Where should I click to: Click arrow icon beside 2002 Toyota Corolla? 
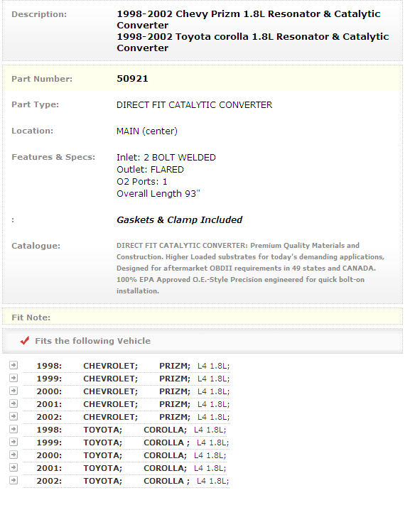[x=13, y=480]
